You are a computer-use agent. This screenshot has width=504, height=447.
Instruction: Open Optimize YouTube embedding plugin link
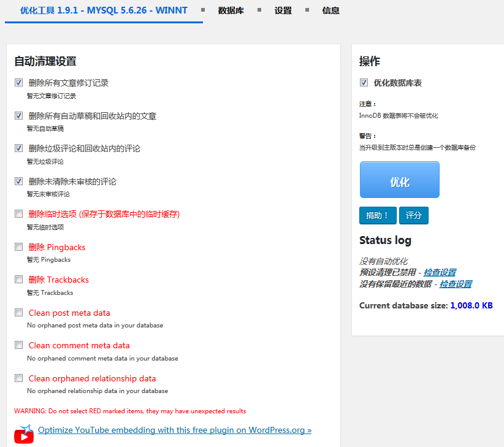coord(175,430)
